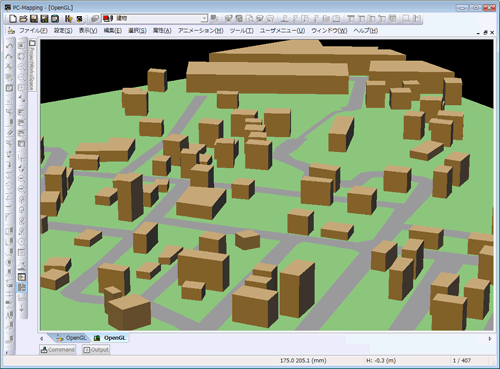Open the Command panel button

58,350
